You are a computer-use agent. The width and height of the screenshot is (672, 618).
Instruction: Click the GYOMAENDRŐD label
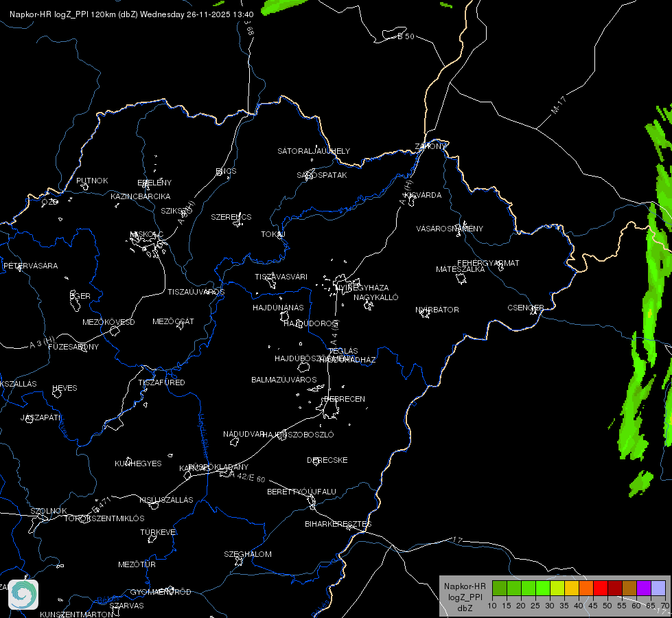(161, 593)
